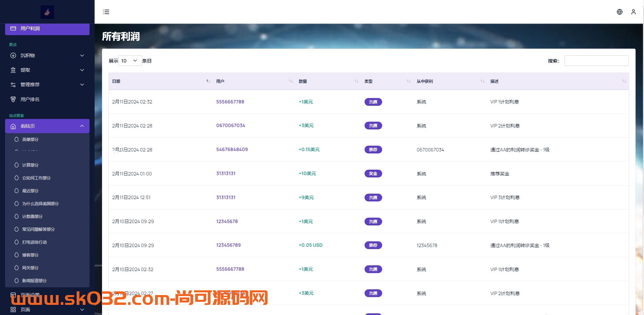Expand the 沉积物 menu chevron
Image resolution: width=644 pixels, height=315 pixels.
[x=82, y=55]
